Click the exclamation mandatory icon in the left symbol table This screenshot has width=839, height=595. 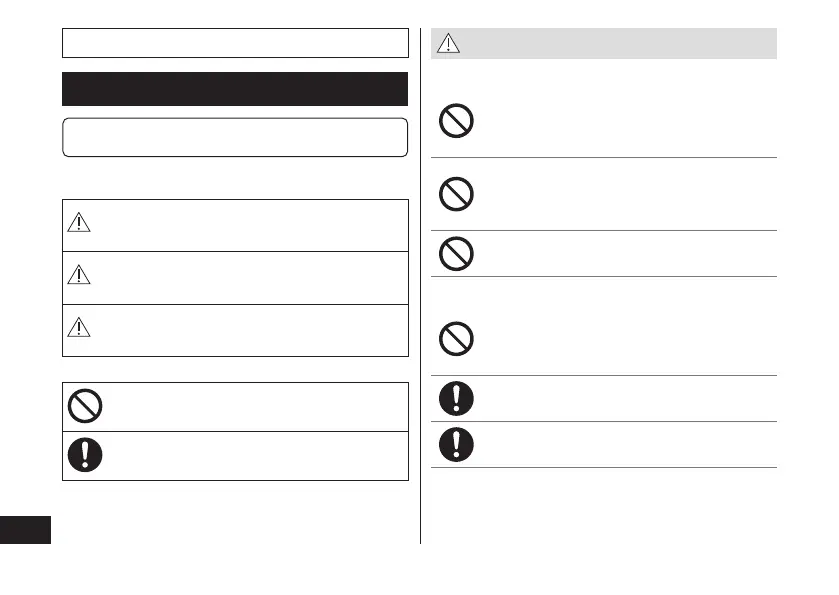pos(85,455)
